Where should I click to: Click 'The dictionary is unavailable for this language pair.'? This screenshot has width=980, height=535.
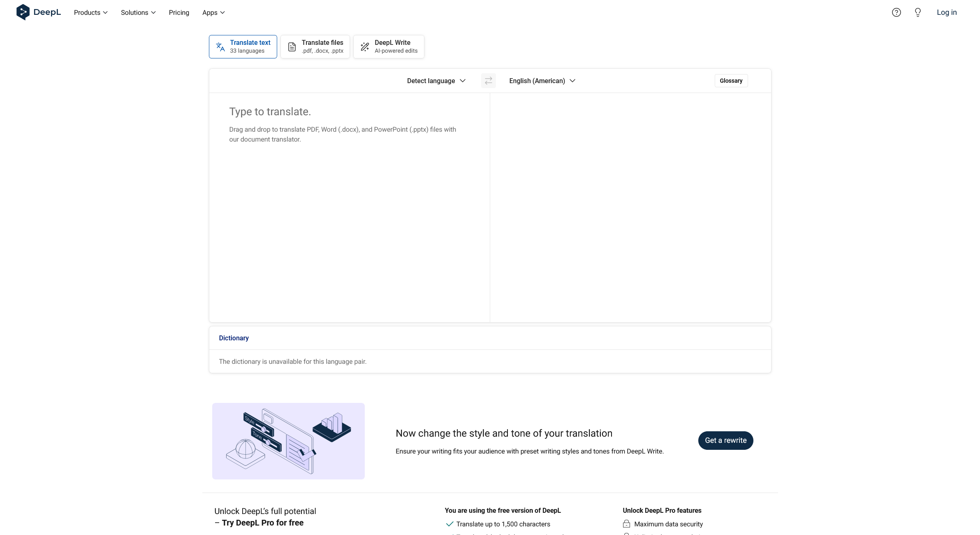292,361
